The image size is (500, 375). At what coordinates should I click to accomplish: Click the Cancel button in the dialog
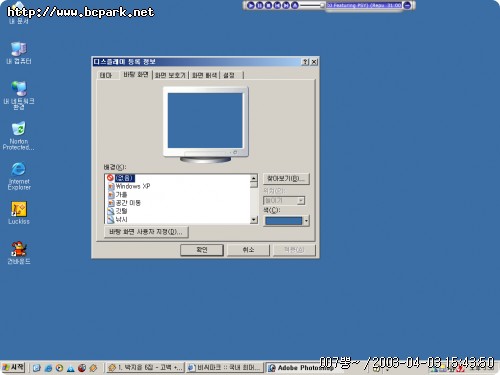[248, 250]
